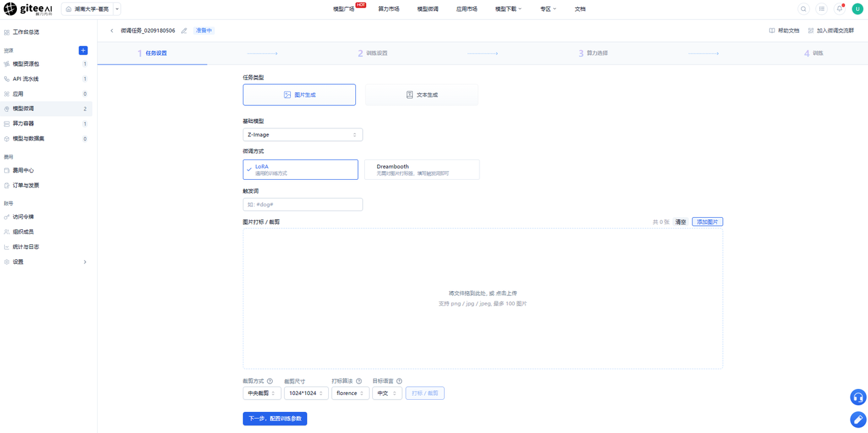This screenshot has width=868, height=433.
Task: Switch to step 1 任务设置
Action: 153,53
